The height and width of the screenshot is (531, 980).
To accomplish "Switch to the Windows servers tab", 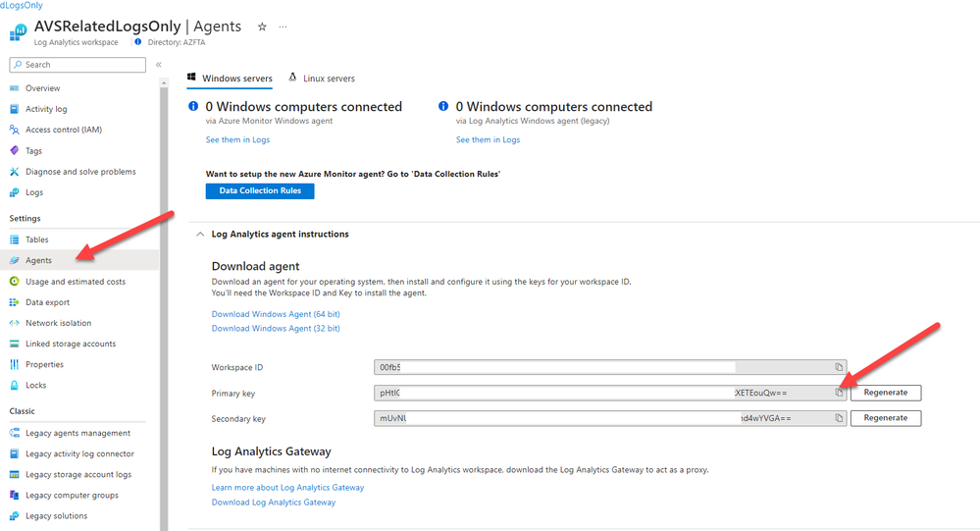I will [x=230, y=79].
